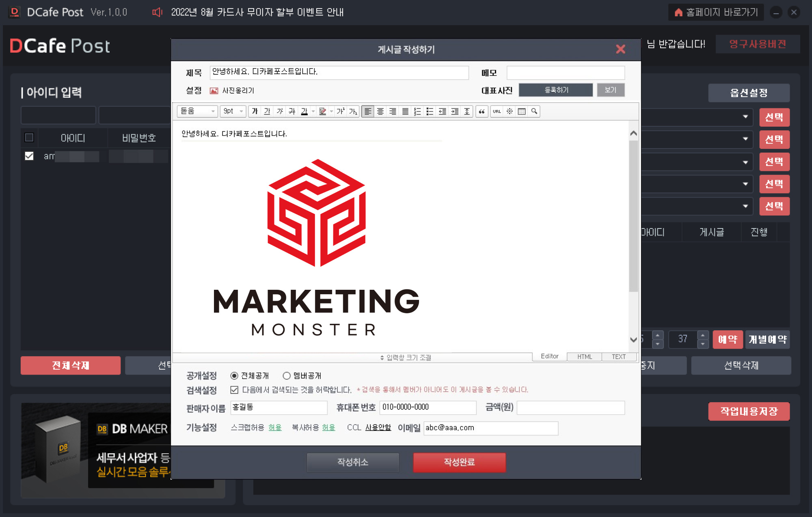
Task: Click DCafe Post logo icon in title bar
Action: [15, 12]
